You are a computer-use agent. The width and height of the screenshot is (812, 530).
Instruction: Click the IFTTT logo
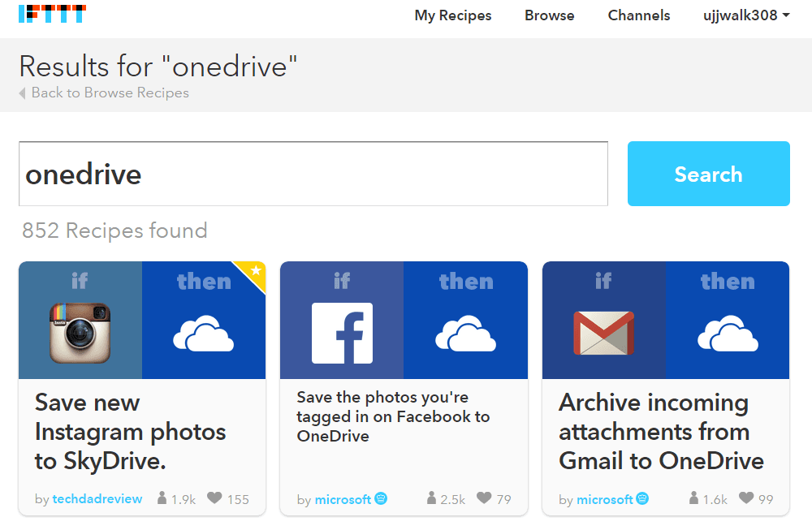tap(53, 14)
